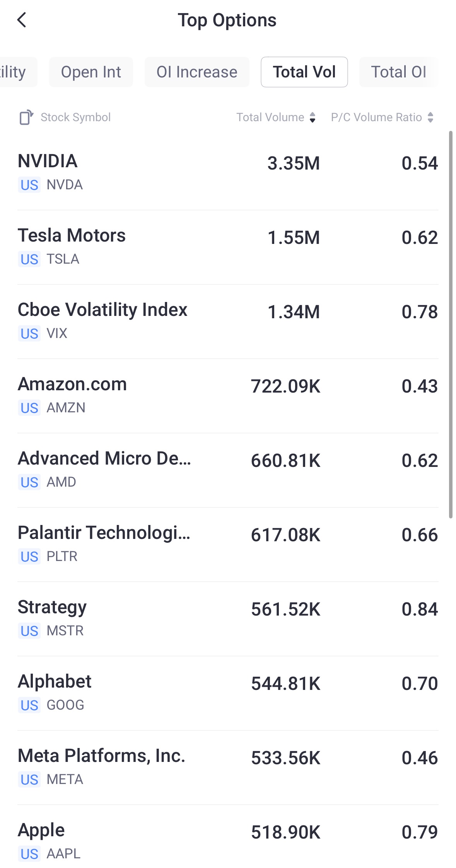
Task: Tap the back arrow icon
Action: tap(22, 20)
